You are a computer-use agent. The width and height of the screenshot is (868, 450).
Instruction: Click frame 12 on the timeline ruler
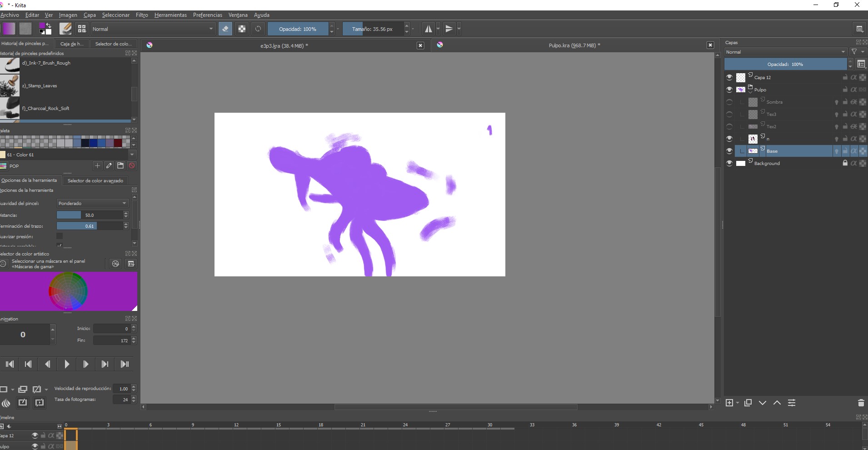(x=236, y=425)
